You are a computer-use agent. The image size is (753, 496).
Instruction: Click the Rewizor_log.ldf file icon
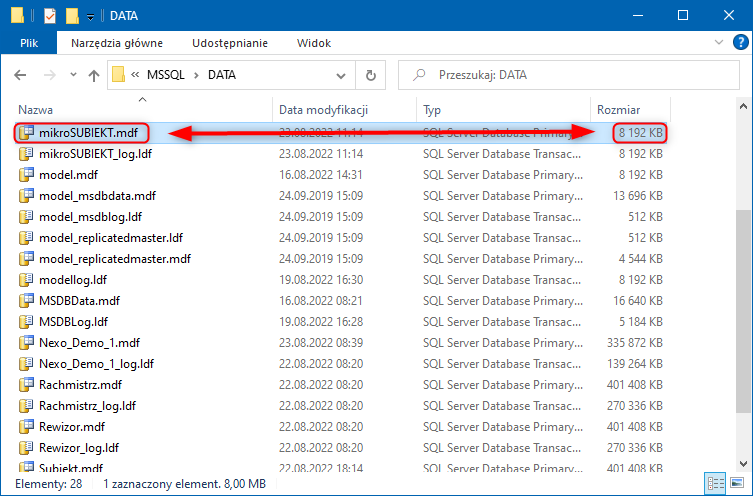pyautogui.click(x=27, y=447)
